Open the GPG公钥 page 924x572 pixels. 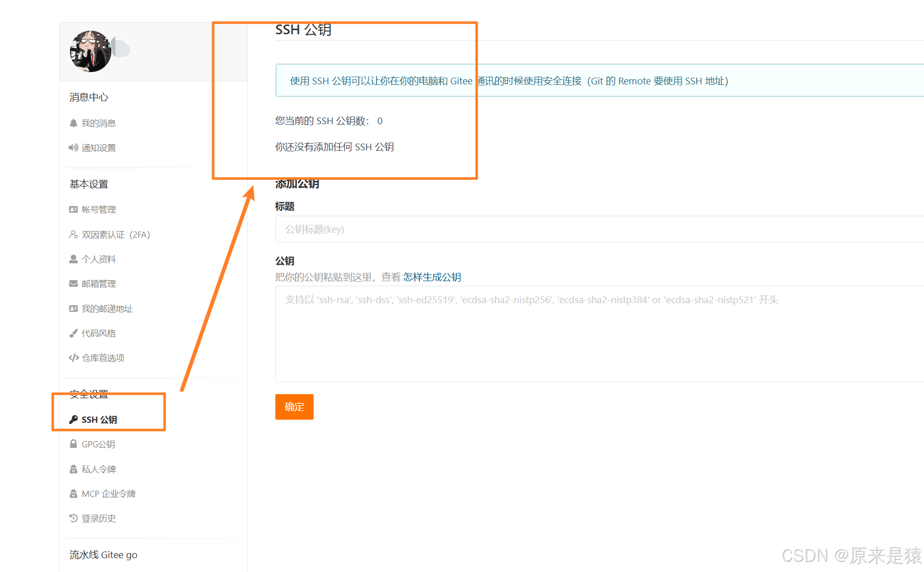coord(99,444)
